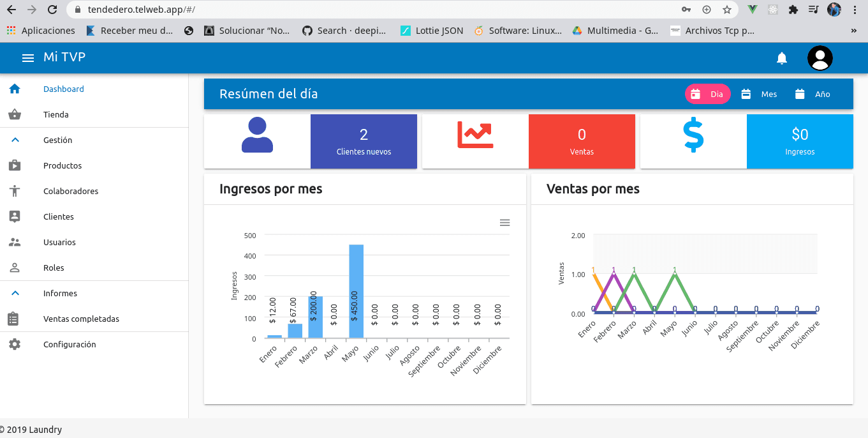Bookmark this page with the star icon

[x=726, y=10]
